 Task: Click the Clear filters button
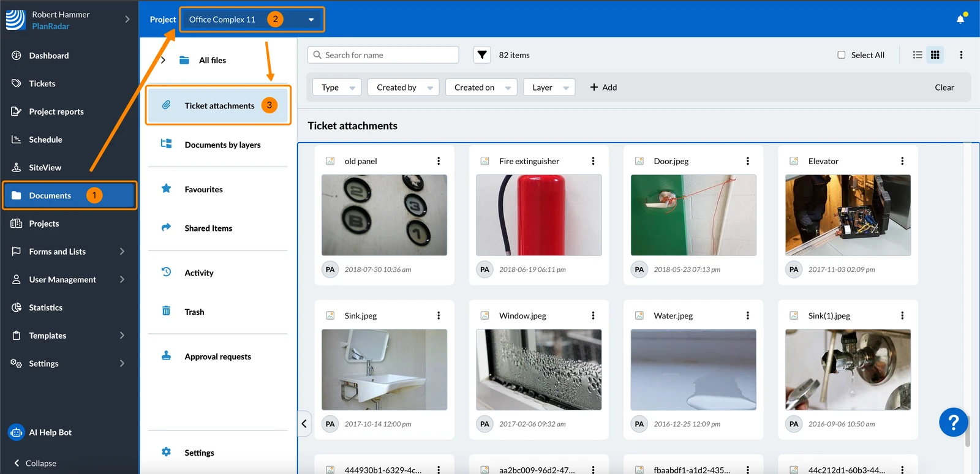point(944,88)
